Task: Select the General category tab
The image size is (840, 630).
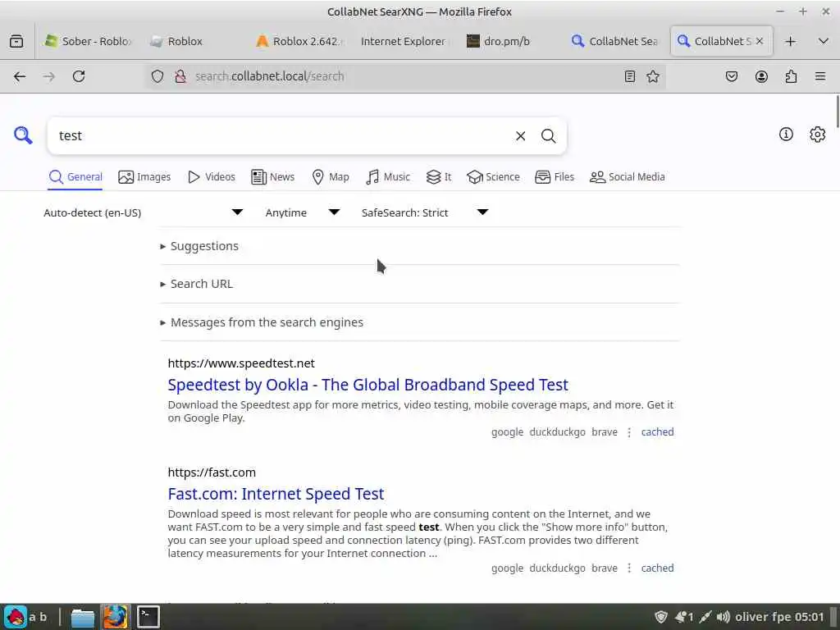Action: point(75,177)
